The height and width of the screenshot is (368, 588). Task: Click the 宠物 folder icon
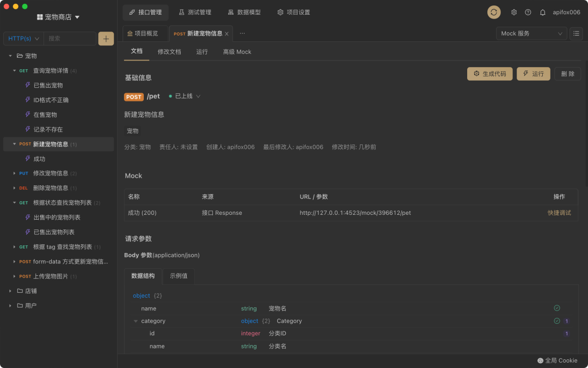point(20,56)
